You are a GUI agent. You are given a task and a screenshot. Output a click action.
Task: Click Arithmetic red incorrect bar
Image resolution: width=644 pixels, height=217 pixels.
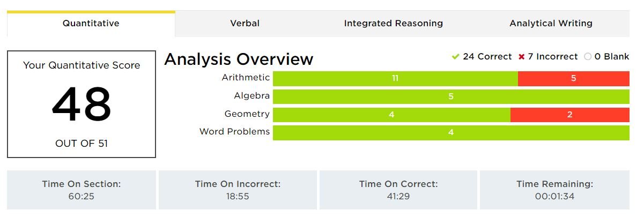[573, 78]
